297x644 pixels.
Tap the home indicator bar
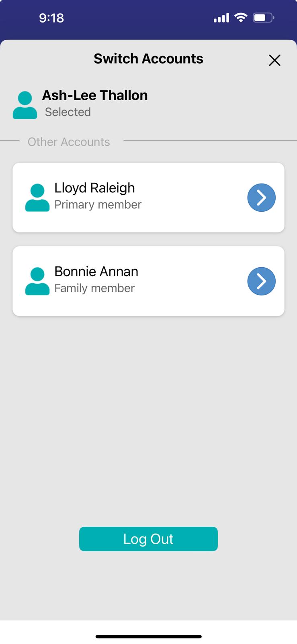[148, 637]
